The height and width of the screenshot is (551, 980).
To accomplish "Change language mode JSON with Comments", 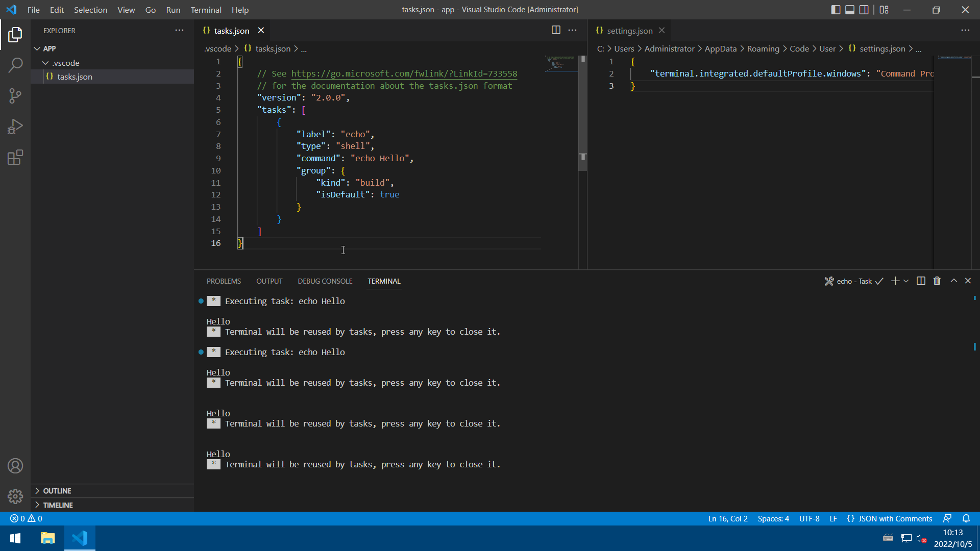I will pos(889,518).
